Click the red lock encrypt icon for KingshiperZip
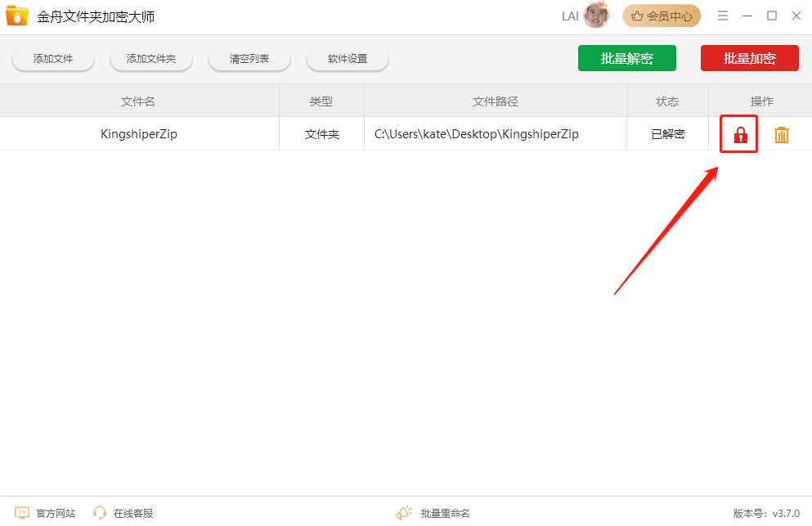812x526 pixels. 741,135
